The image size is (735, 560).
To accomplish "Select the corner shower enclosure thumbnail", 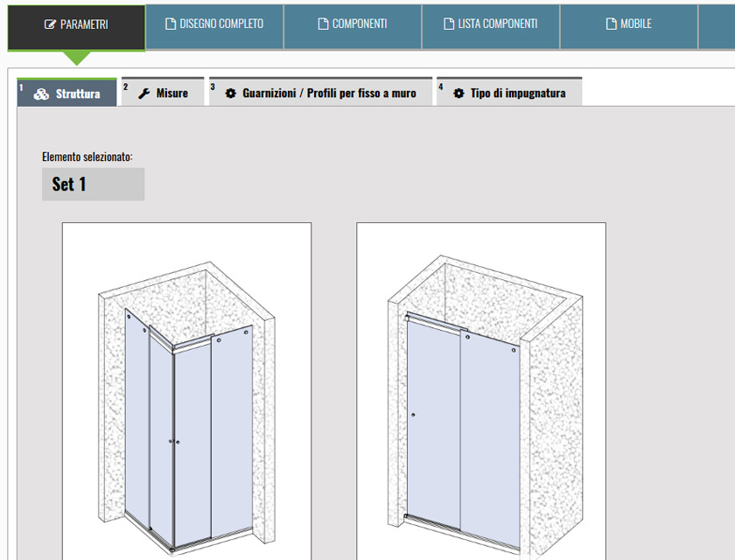I will pyautogui.click(x=186, y=391).
